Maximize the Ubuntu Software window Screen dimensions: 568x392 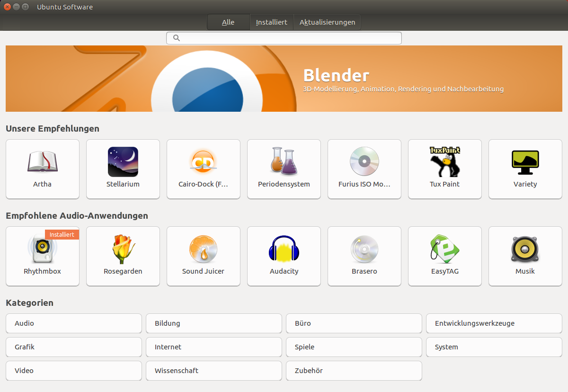coord(25,7)
